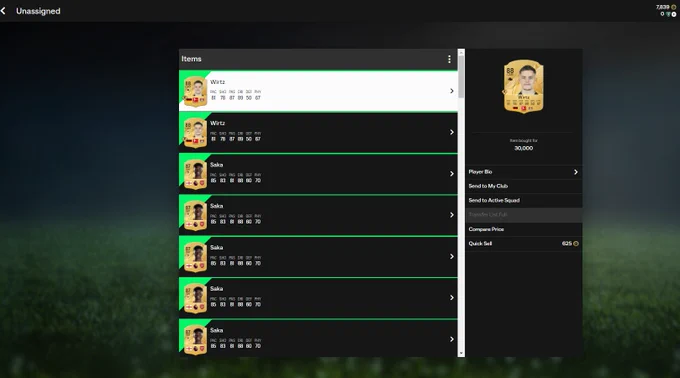
Task: Click the Items list scrollbar thumb
Action: click(461, 77)
